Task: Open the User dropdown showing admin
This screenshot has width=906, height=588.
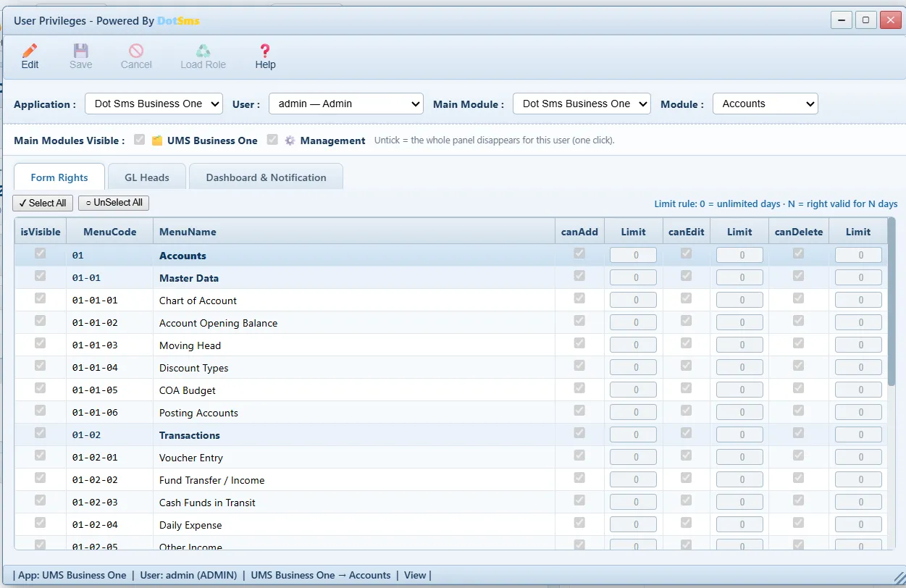Action: pyautogui.click(x=346, y=104)
